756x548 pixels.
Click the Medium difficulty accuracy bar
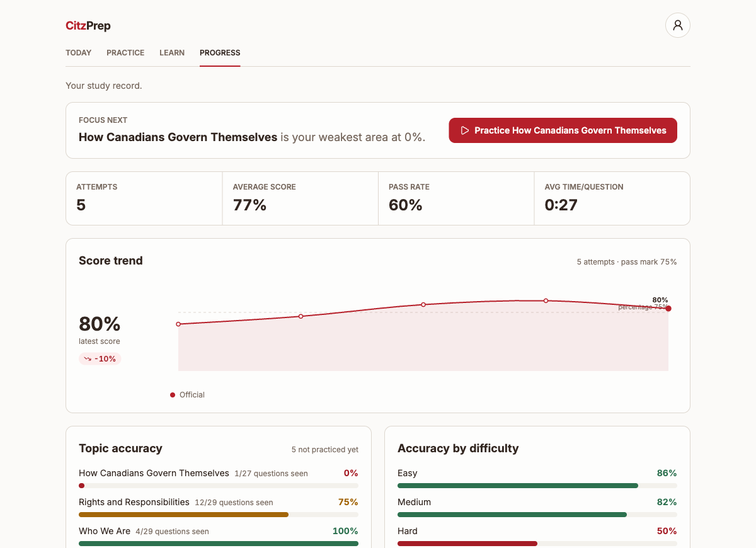tap(537, 515)
